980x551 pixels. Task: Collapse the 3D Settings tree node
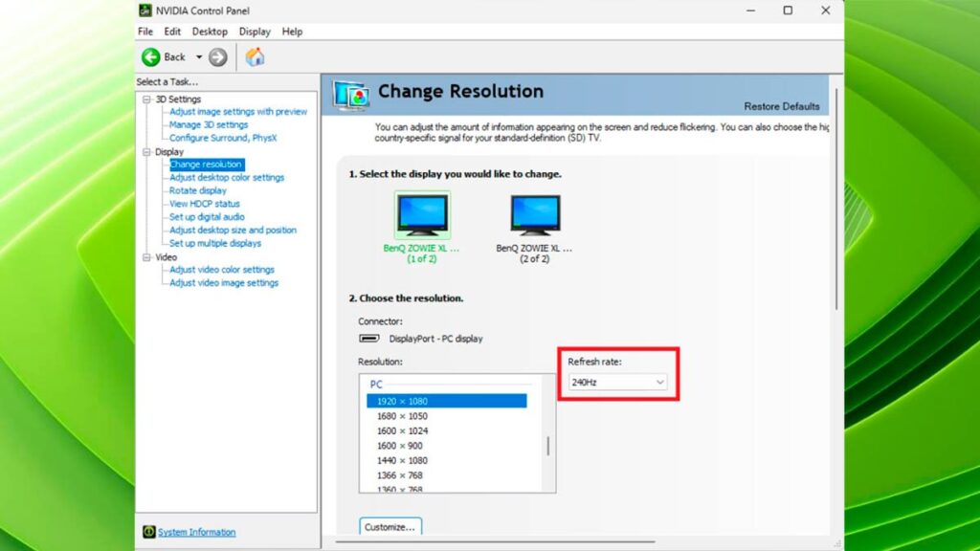coord(146,99)
